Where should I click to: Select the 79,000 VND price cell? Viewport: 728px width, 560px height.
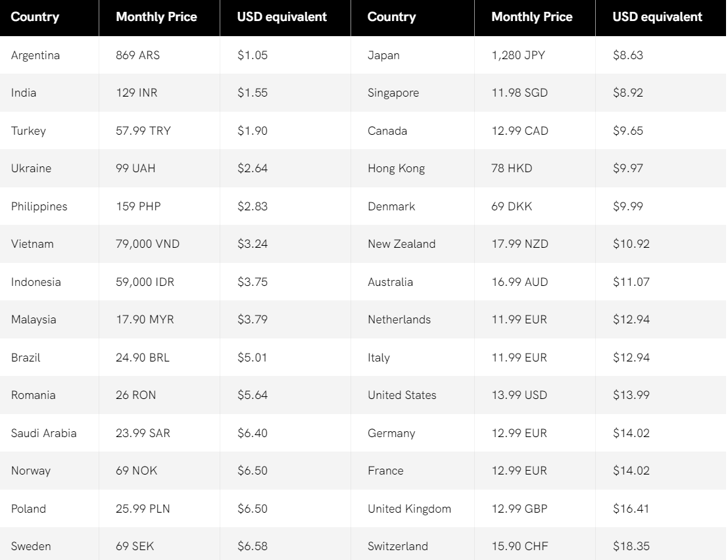click(x=159, y=244)
